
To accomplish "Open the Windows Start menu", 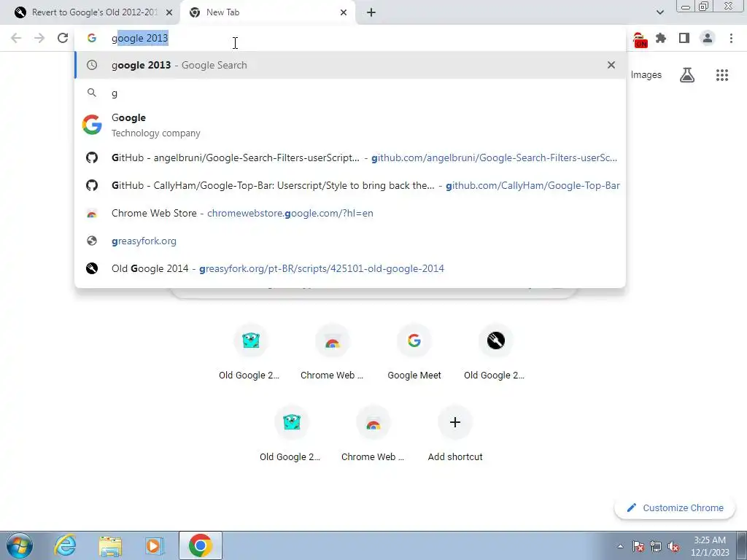I will tap(19, 545).
